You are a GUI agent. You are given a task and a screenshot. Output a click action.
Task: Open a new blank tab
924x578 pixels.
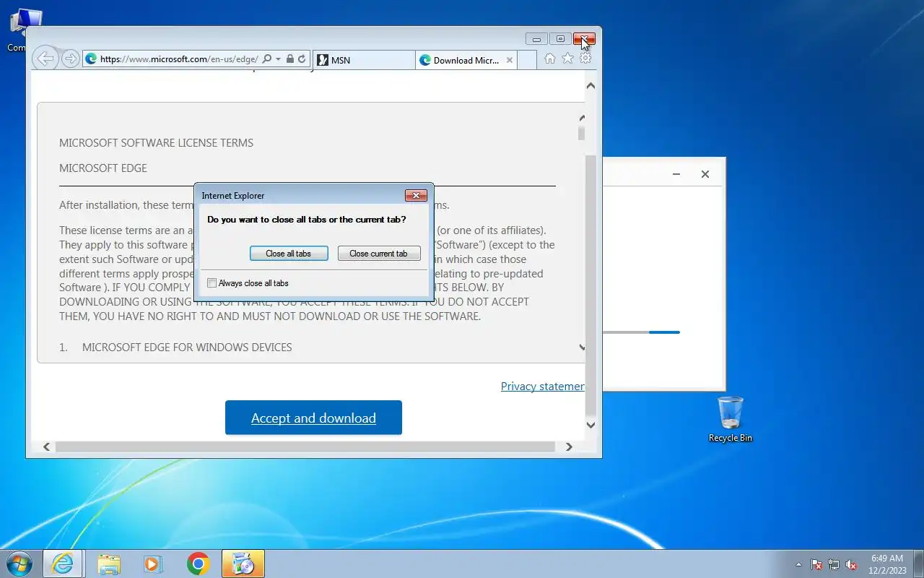click(x=527, y=60)
